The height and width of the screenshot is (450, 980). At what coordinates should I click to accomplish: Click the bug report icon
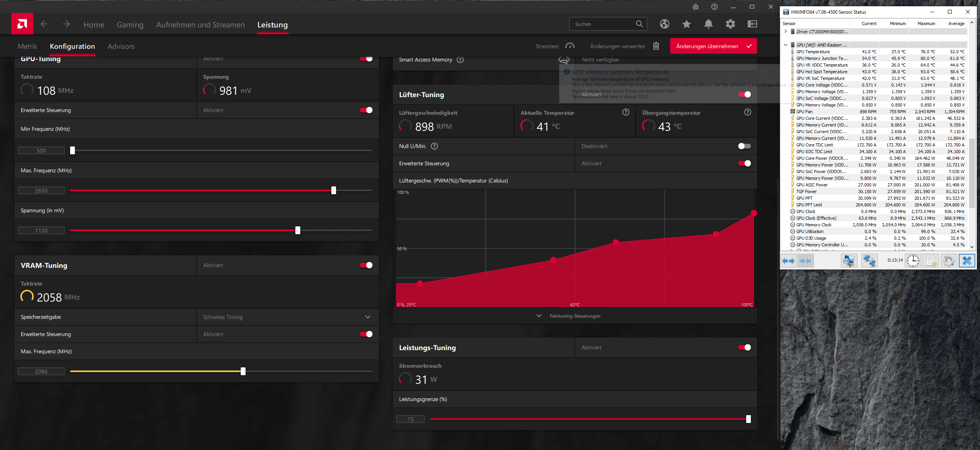[695, 7]
